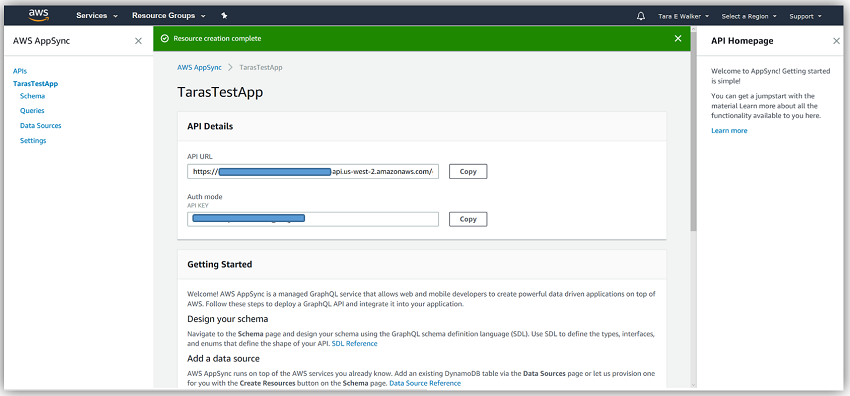Open the pin shortcuts icon in navbar

[x=224, y=16]
